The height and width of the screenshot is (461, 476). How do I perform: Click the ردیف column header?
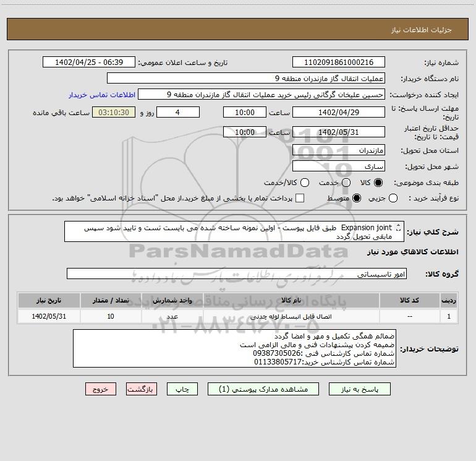449,301
